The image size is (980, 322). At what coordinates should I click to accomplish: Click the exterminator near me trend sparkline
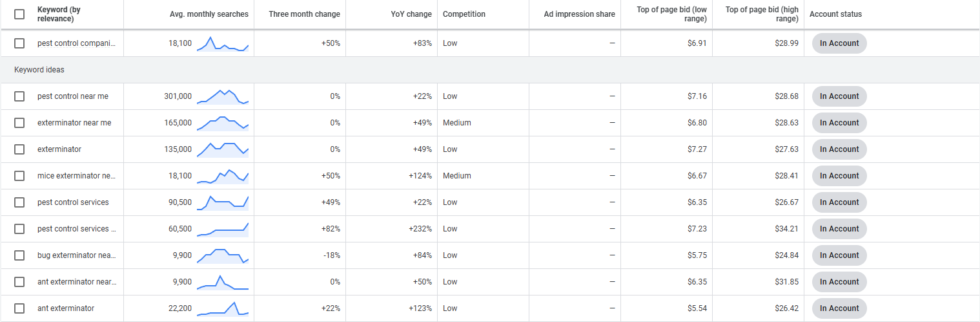pyautogui.click(x=223, y=123)
